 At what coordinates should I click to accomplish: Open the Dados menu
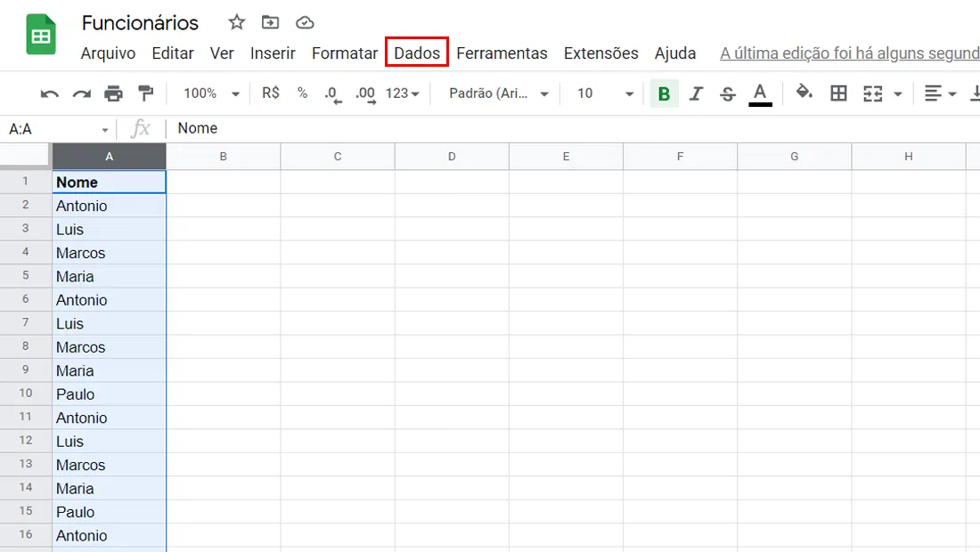417,53
